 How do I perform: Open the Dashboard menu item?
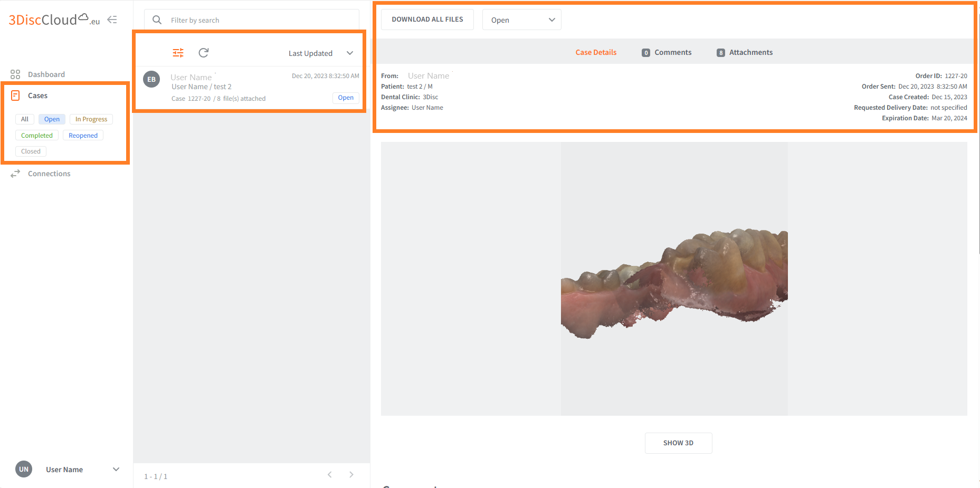(46, 74)
